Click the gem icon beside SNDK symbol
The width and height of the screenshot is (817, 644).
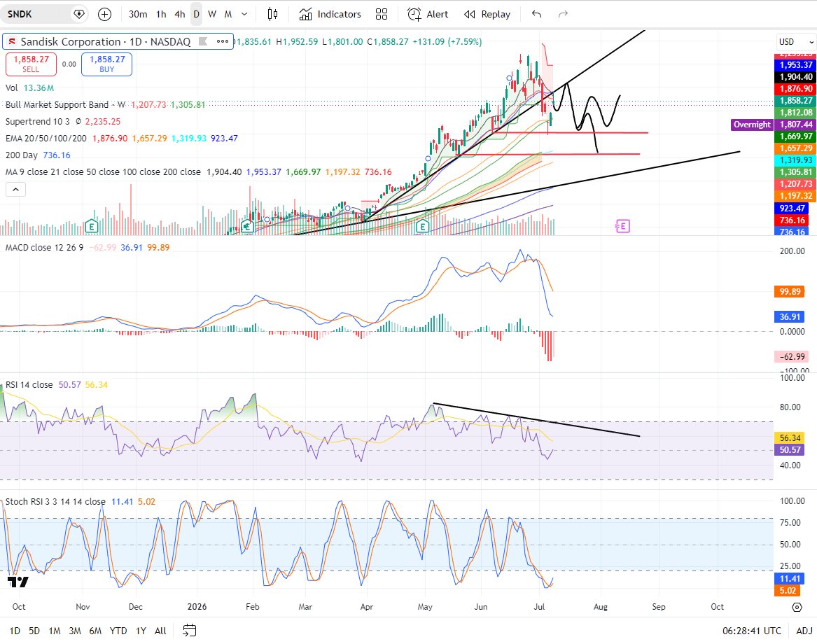tap(79, 14)
